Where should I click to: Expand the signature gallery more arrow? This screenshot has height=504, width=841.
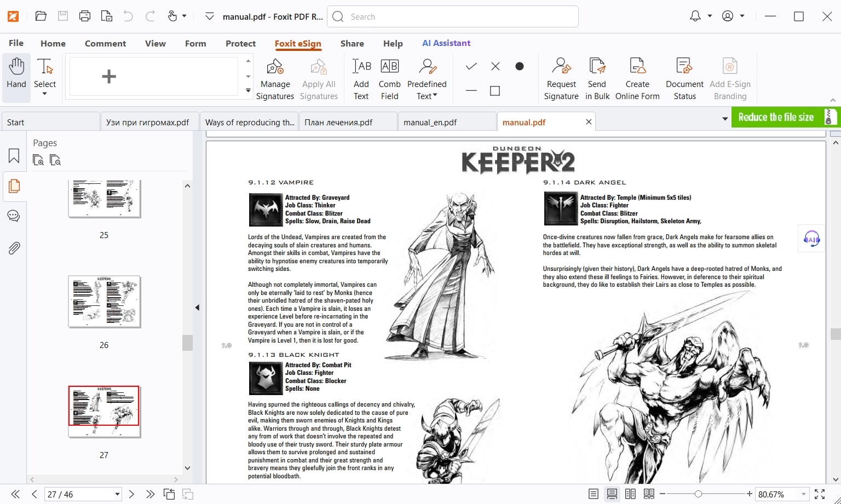pos(248,91)
